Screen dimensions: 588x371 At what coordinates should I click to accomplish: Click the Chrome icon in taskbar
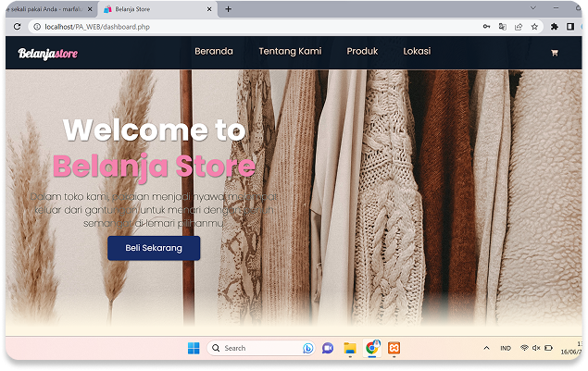coord(372,348)
